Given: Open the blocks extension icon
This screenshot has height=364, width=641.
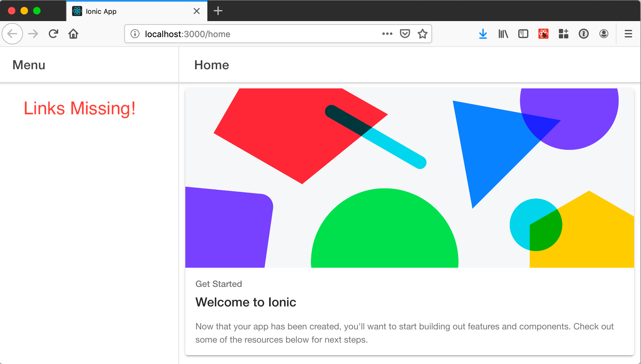Looking at the screenshot, I should (x=563, y=34).
